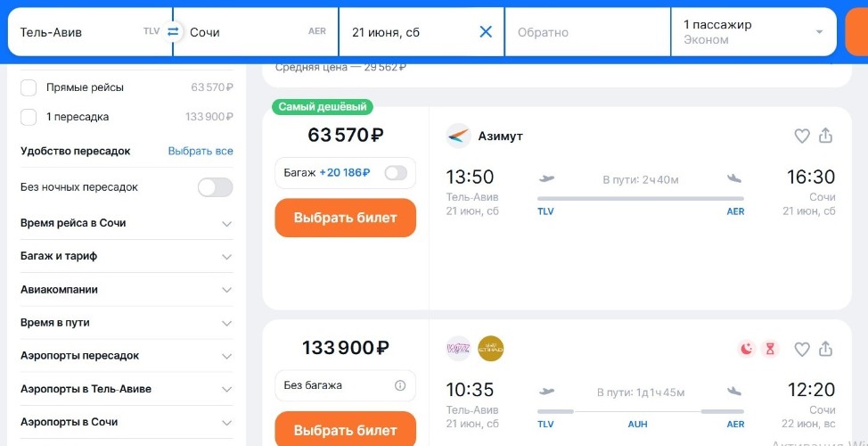Expand Время рейса в Сочи filter
The height and width of the screenshot is (446, 868).
pyautogui.click(x=127, y=223)
